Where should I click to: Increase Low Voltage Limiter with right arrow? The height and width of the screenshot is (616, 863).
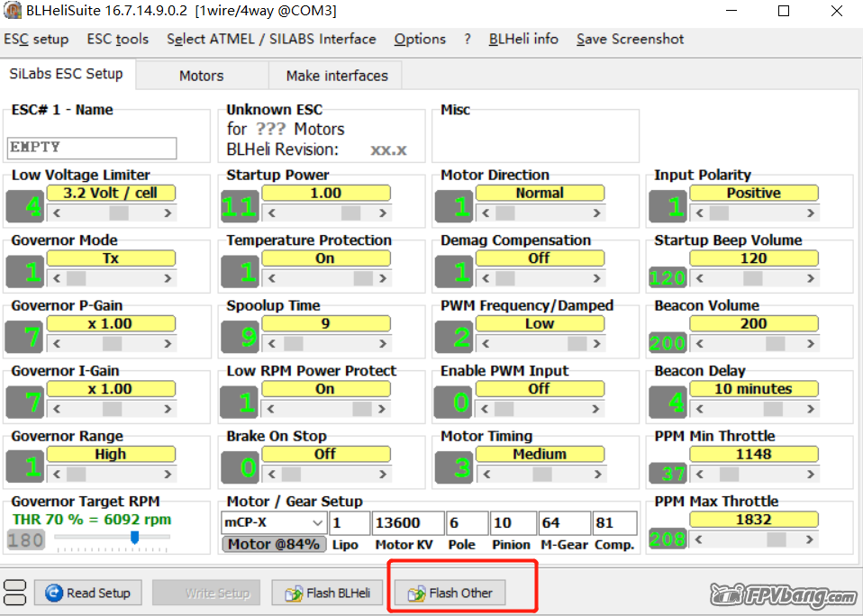pyautogui.click(x=168, y=213)
